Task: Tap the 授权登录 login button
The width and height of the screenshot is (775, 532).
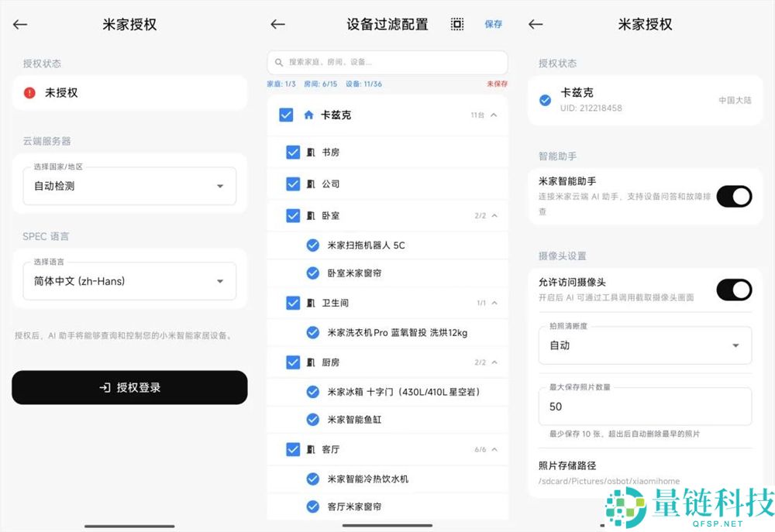Action: [129, 388]
